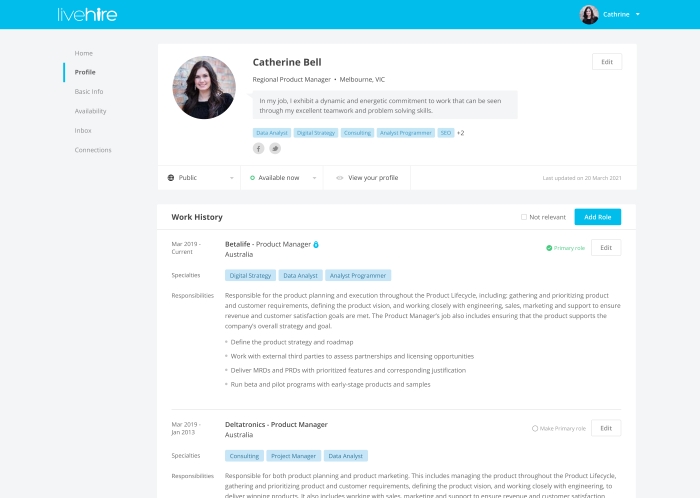Open the Inbox sidebar item
The image size is (700, 498).
[x=83, y=130]
